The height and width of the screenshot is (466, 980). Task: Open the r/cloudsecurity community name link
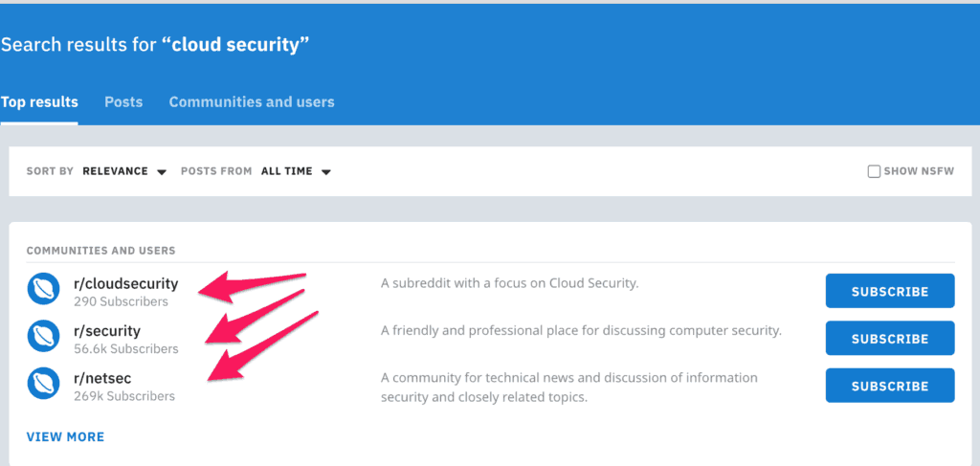coord(125,283)
